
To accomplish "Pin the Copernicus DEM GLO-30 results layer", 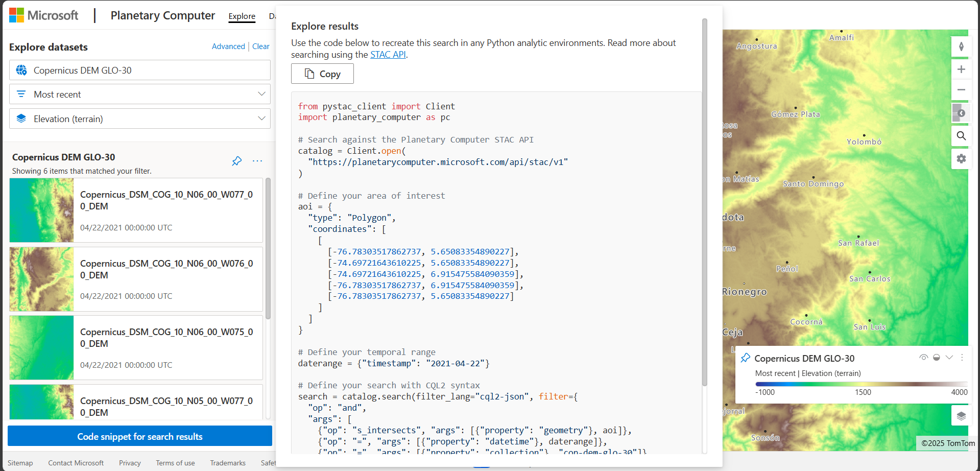I will pyautogui.click(x=237, y=161).
